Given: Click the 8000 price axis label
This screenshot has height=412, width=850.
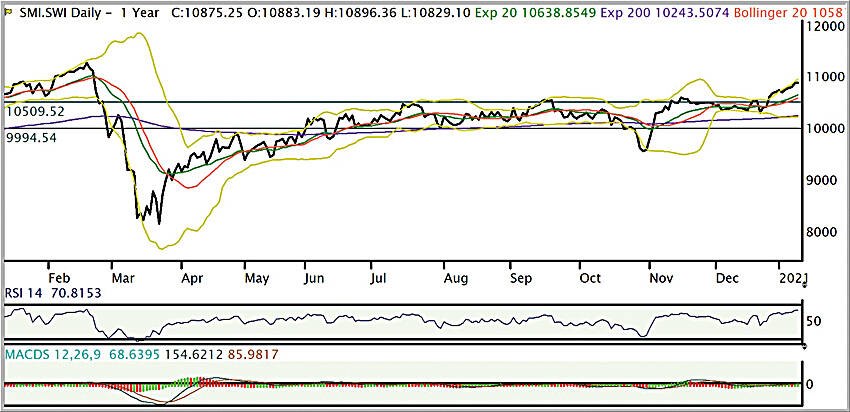Looking at the screenshot, I should point(822,233).
